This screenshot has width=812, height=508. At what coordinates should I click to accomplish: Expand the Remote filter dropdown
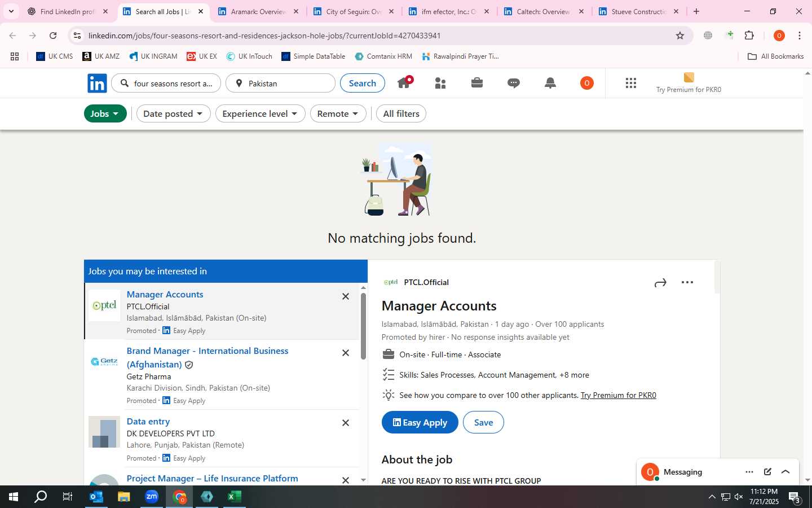pyautogui.click(x=338, y=113)
